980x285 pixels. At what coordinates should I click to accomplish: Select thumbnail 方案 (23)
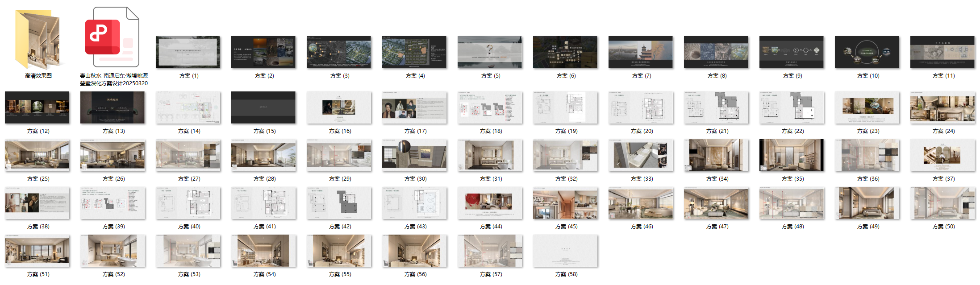(x=867, y=107)
